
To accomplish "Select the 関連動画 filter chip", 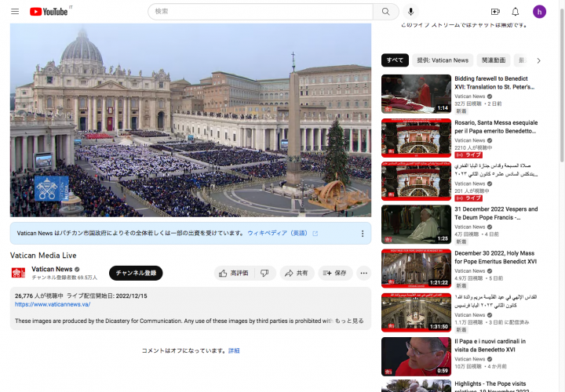I will click(x=494, y=60).
